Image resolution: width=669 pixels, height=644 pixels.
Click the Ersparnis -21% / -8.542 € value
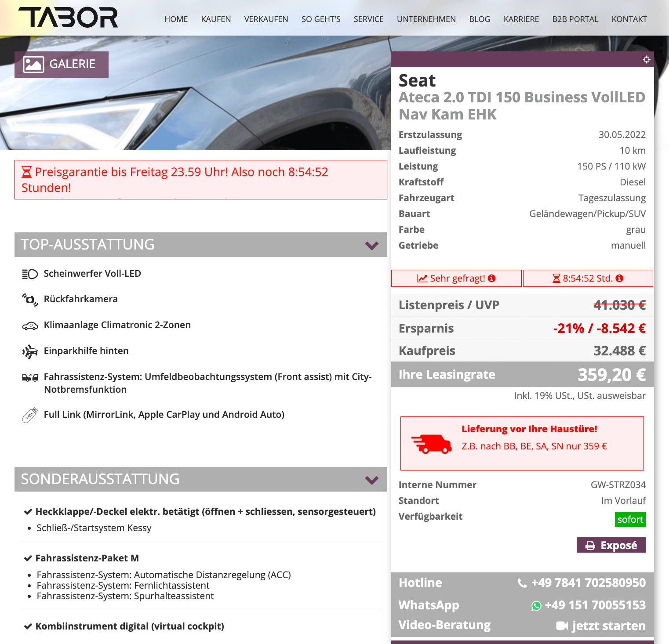tap(600, 328)
